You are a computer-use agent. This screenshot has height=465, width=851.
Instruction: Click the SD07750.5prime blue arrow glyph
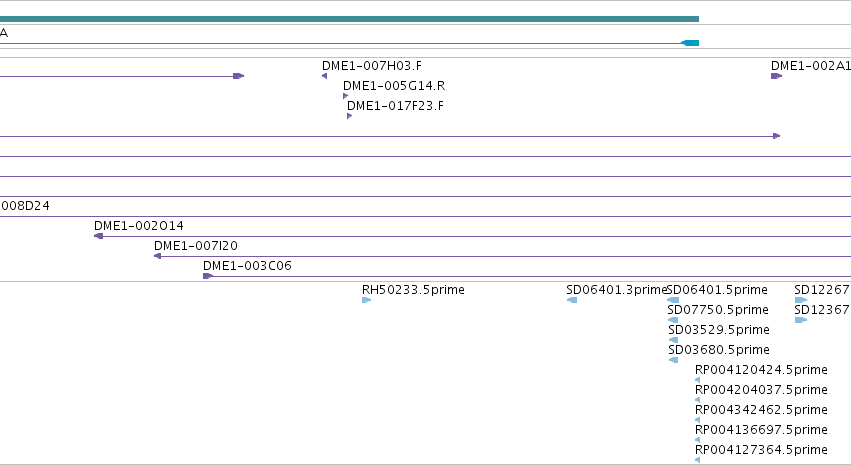click(x=673, y=320)
